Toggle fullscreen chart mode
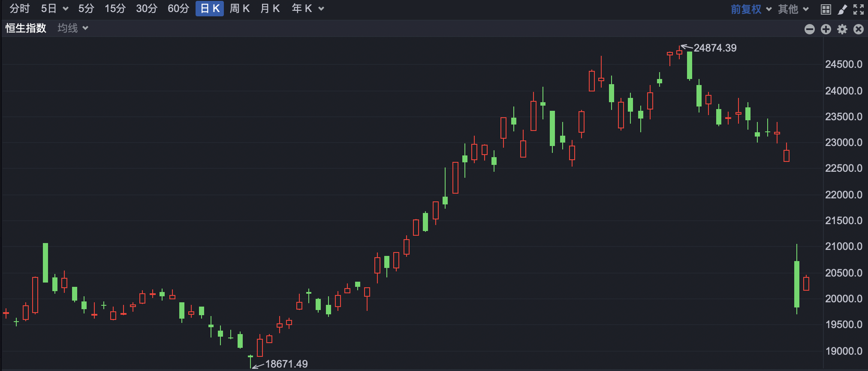 pos(859,9)
